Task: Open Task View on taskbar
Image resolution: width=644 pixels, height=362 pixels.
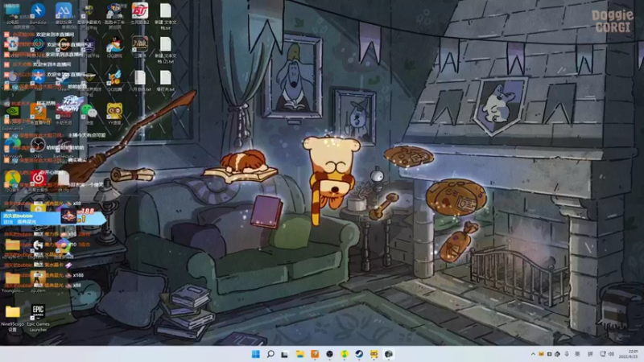Action: (x=285, y=354)
